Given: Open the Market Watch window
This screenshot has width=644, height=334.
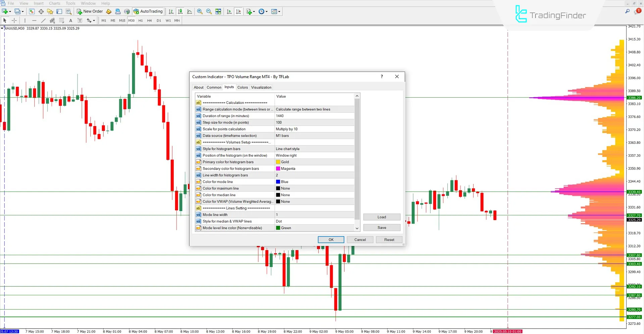Looking at the screenshot, I should 32,11.
